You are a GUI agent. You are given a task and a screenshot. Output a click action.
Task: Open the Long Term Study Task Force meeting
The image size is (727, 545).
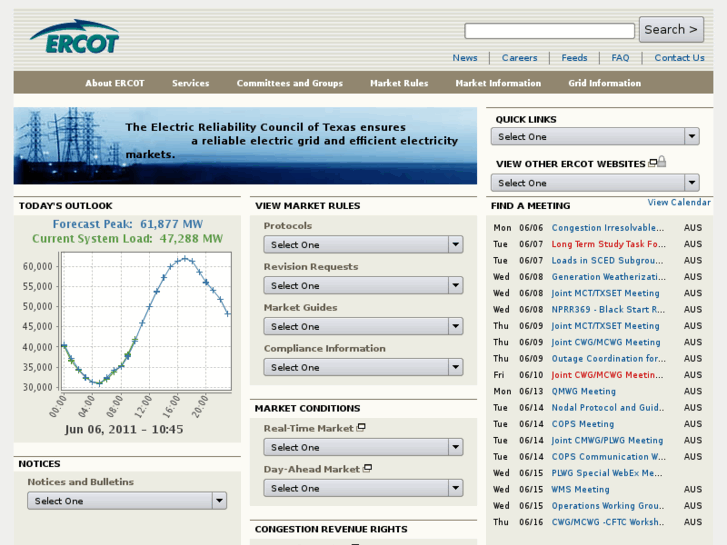pyautogui.click(x=608, y=244)
